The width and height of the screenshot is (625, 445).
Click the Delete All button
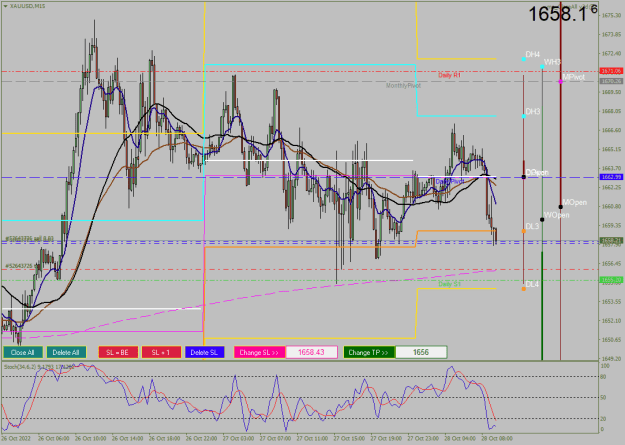[66, 352]
